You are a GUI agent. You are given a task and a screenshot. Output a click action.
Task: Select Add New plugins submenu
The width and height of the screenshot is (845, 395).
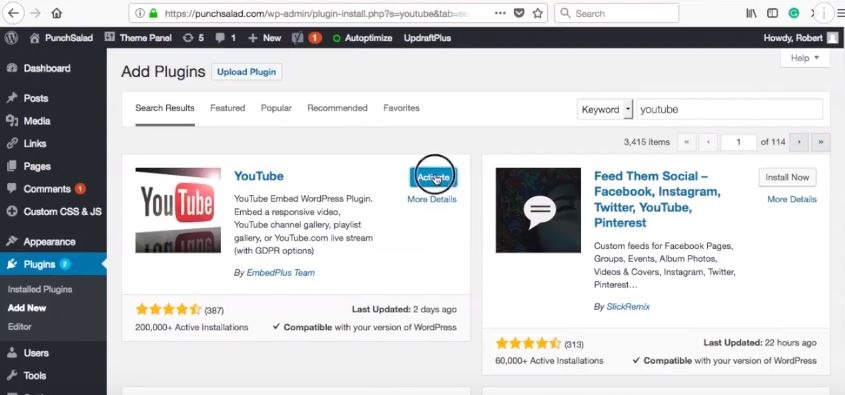(27, 308)
